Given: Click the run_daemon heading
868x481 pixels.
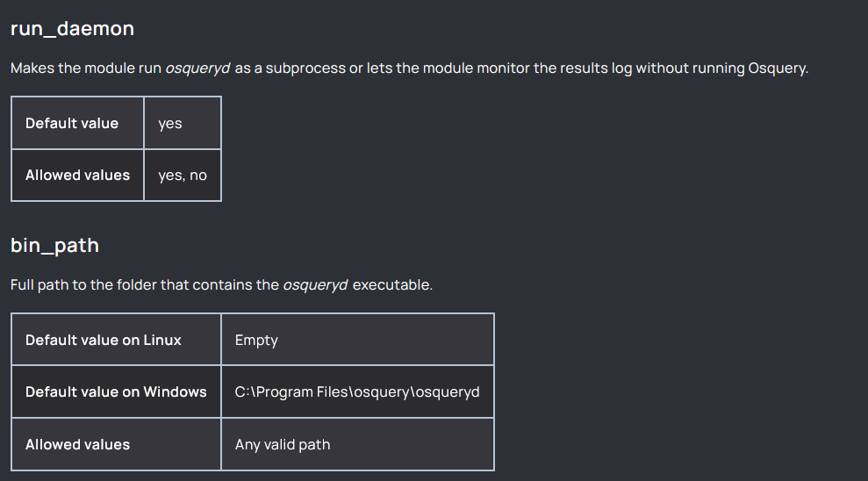Looking at the screenshot, I should point(73,29).
